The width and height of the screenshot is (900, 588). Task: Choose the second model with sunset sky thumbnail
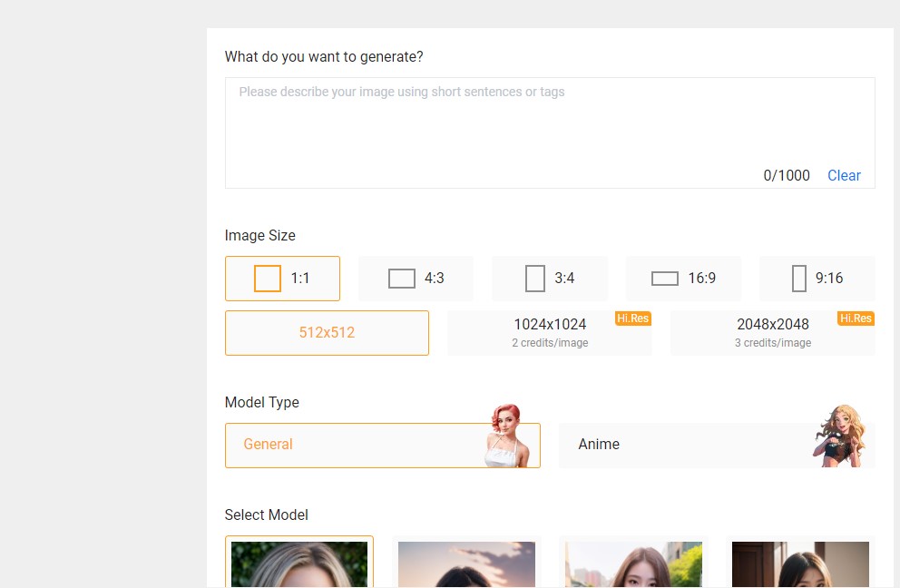click(x=466, y=563)
